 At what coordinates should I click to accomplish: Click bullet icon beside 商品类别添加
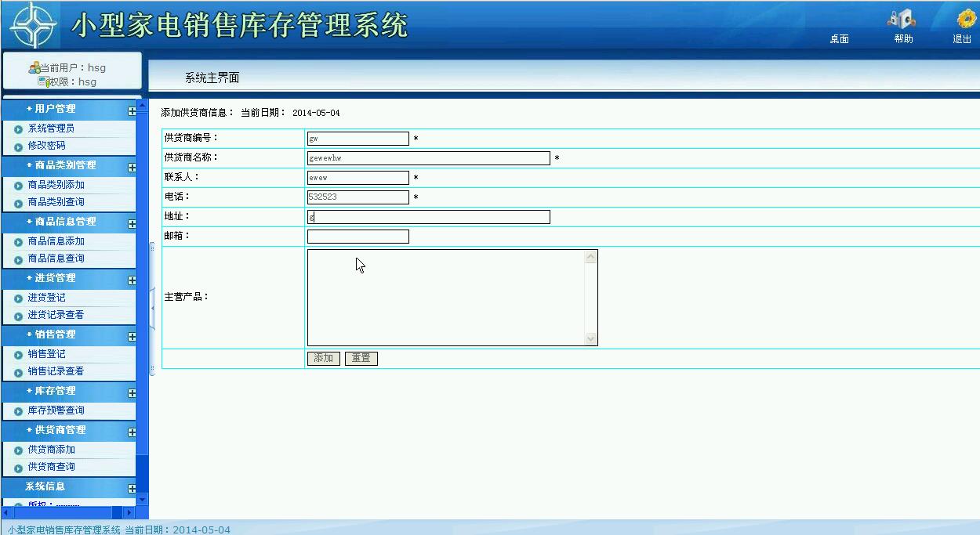point(19,186)
